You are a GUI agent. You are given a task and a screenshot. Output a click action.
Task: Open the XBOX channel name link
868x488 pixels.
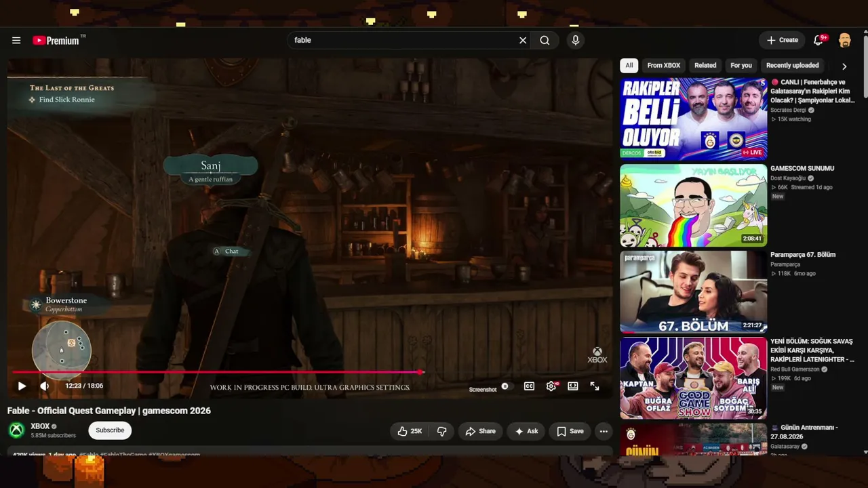point(40,426)
